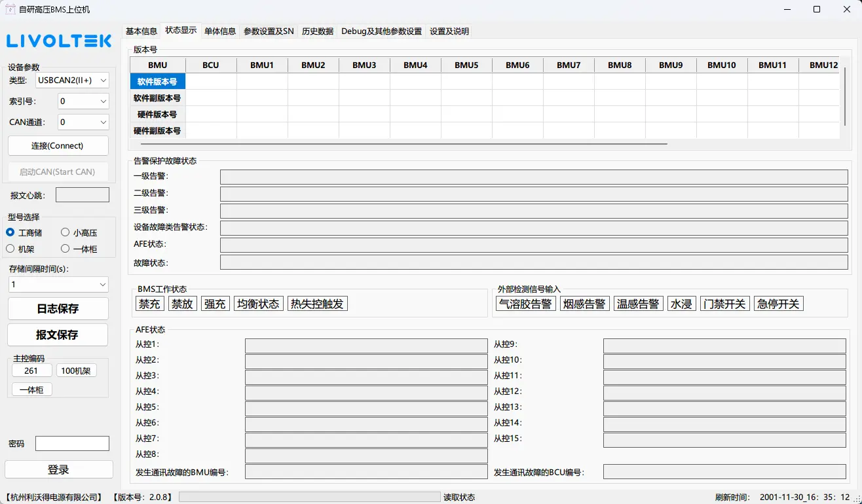Click the 急停开关 indicator
The image size is (862, 504).
click(778, 304)
